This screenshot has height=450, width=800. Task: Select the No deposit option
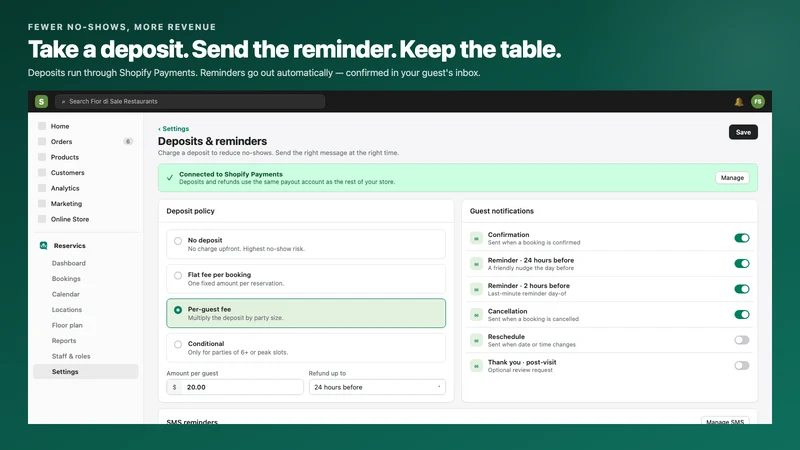pyautogui.click(x=306, y=244)
